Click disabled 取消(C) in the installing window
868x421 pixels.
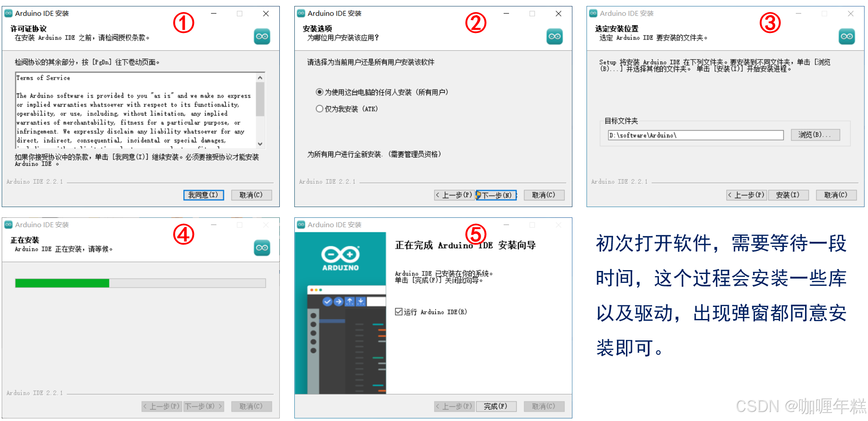tap(251, 406)
